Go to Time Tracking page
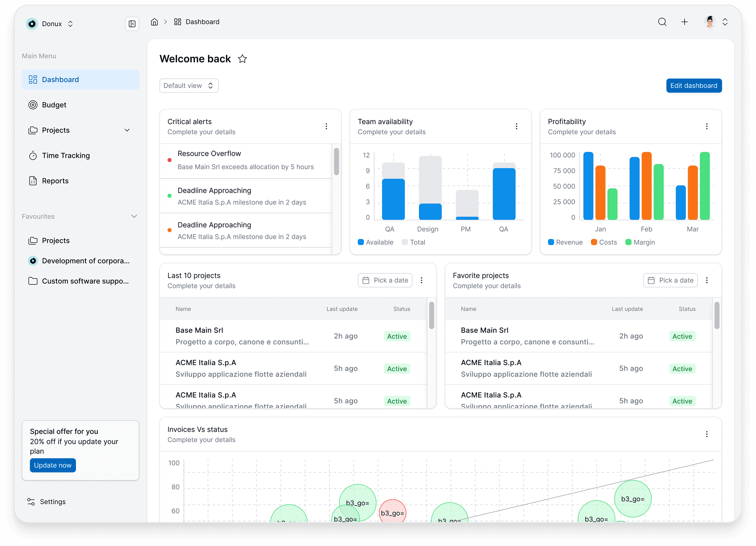 pyautogui.click(x=66, y=156)
